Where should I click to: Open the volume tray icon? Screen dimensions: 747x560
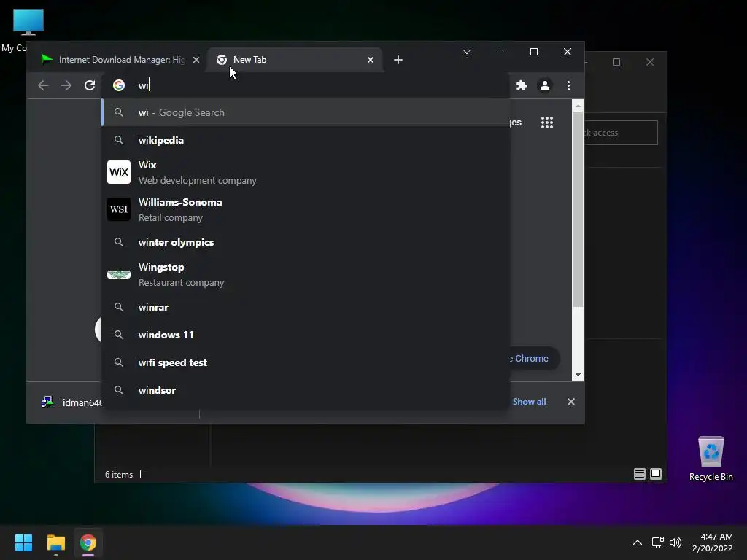click(x=676, y=542)
